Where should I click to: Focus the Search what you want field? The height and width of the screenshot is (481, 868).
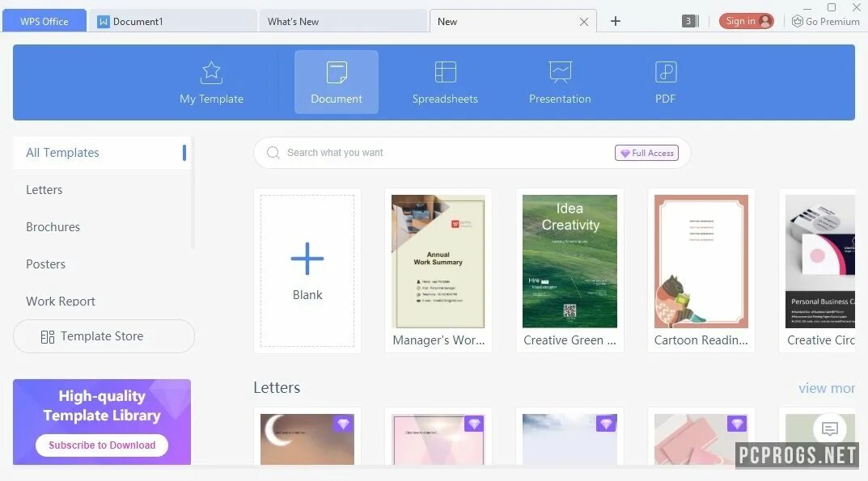coord(472,153)
